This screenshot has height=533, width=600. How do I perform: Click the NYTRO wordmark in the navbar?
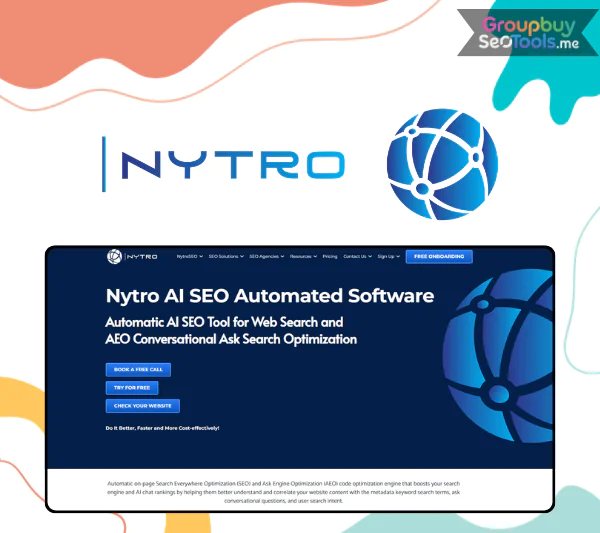point(142,257)
